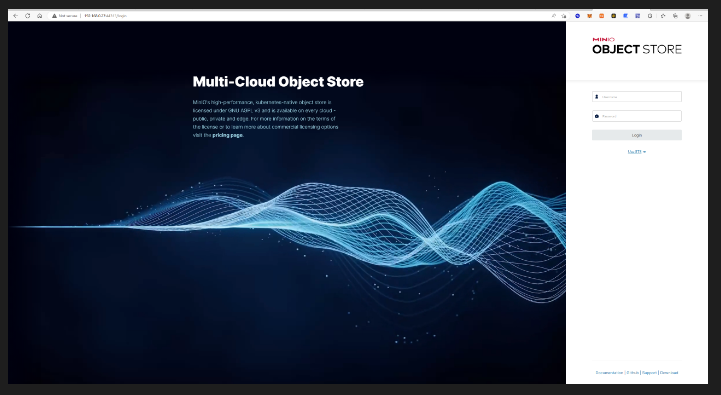Click the Login button
This screenshot has height=395, width=721.
point(637,135)
